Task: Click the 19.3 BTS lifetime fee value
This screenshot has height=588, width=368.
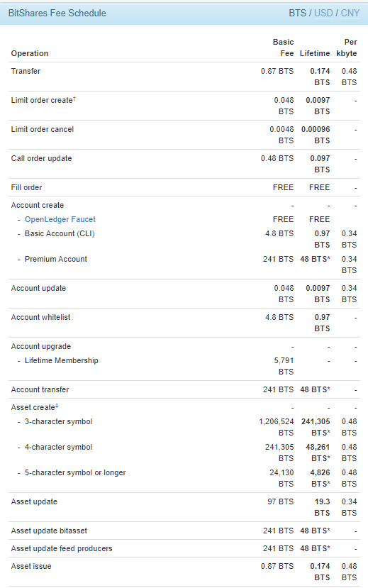Action: pos(322,507)
